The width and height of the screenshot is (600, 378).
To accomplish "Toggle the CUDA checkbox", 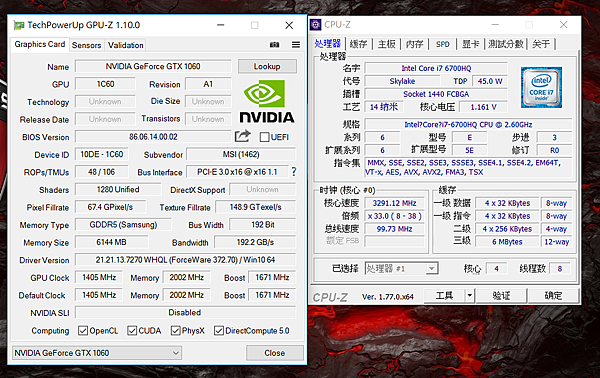I will coord(132,331).
